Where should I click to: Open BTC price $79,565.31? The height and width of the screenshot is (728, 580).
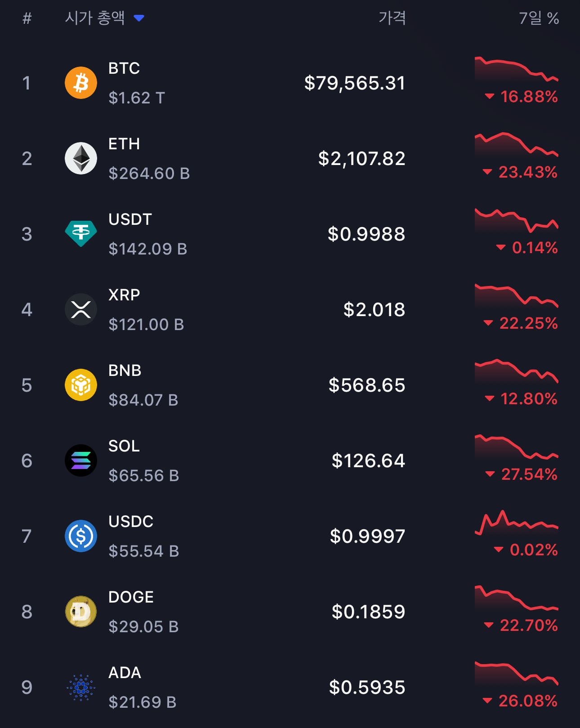coord(355,83)
